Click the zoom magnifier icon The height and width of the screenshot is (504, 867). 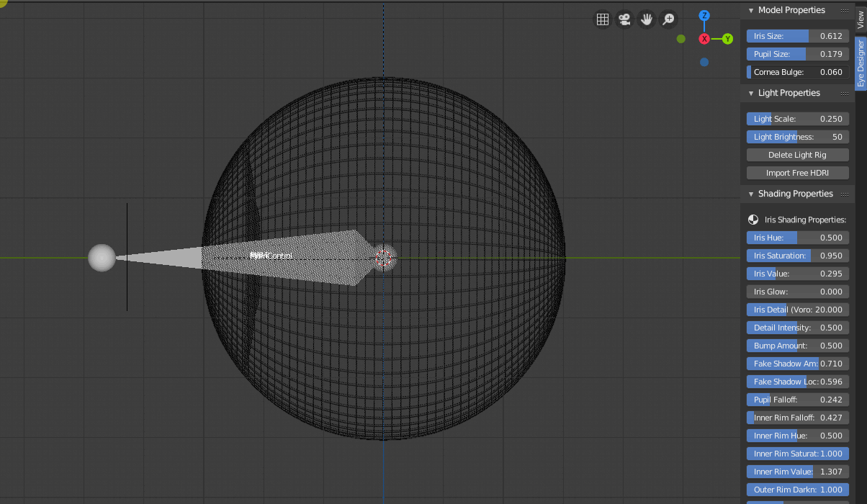tap(668, 19)
